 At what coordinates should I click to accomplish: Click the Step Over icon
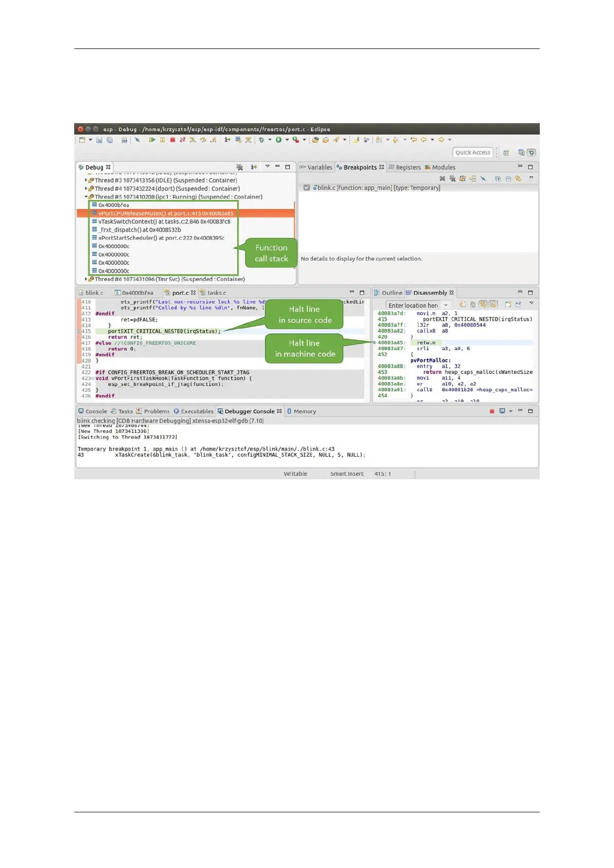(x=203, y=140)
